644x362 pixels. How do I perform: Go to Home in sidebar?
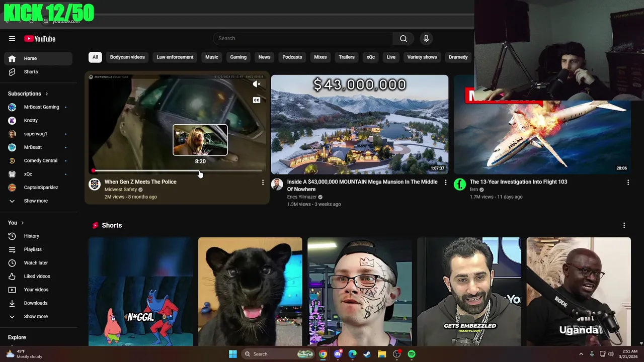(38, 58)
